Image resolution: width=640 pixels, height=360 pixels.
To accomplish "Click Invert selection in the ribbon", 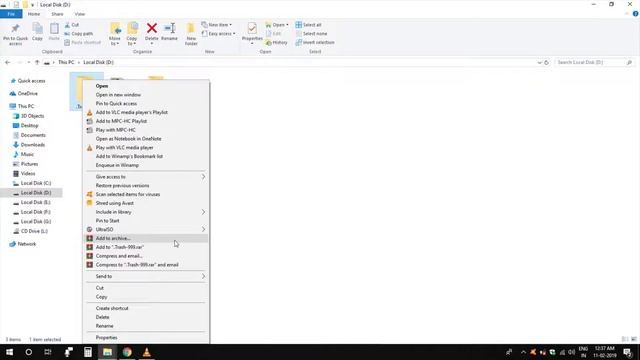I will click(315, 42).
